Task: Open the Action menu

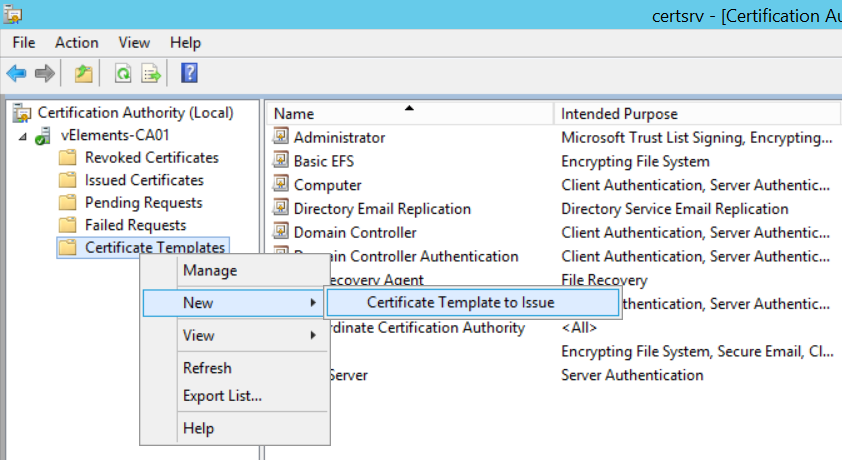Action: [77, 43]
